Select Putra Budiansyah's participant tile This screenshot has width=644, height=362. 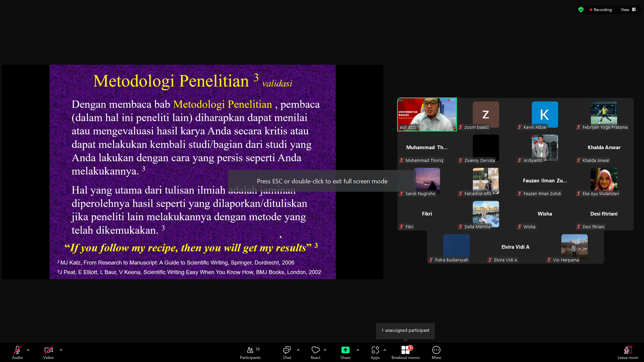click(457, 247)
